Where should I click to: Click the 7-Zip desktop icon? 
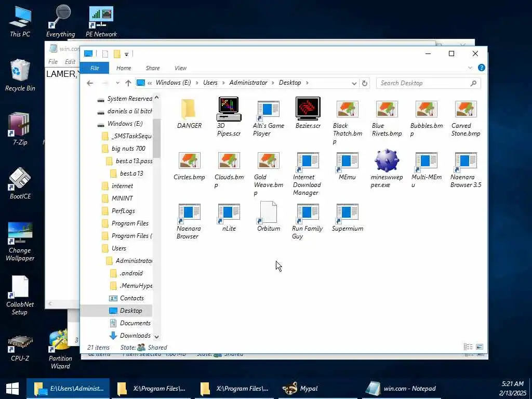[20, 129]
